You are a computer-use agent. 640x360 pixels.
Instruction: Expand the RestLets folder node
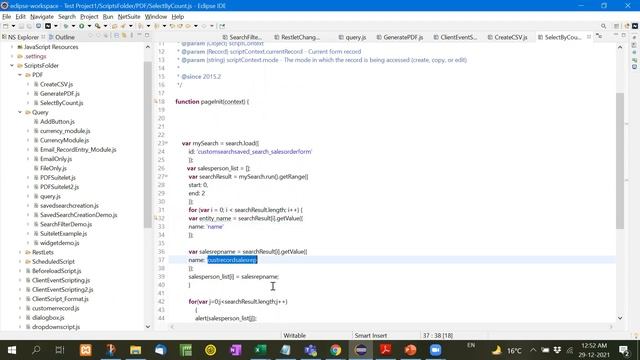pyautogui.click(x=20, y=252)
